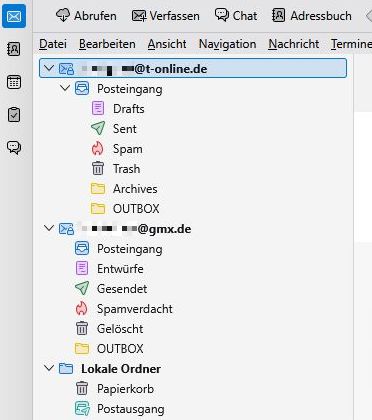Open Address Book from left sidebar icon
Screen dimensions: 372x420
pyautogui.click(x=14, y=49)
